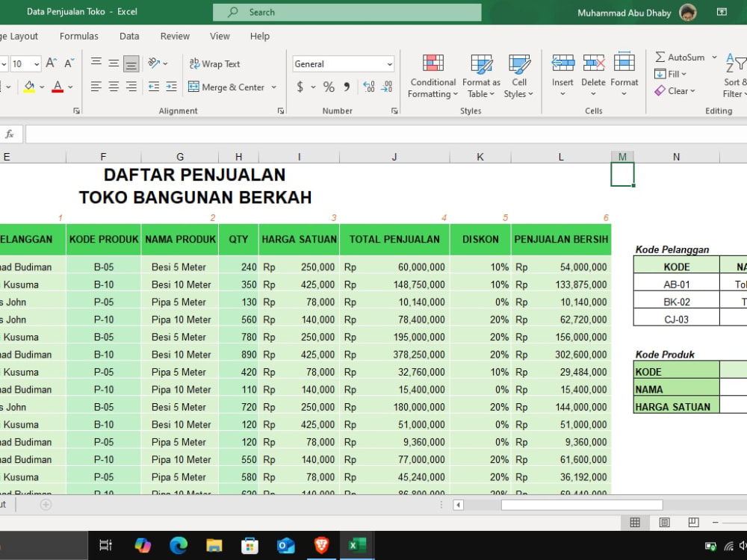Viewport: 747px width, 560px height.
Task: Switch to Normal view
Action: click(x=635, y=523)
